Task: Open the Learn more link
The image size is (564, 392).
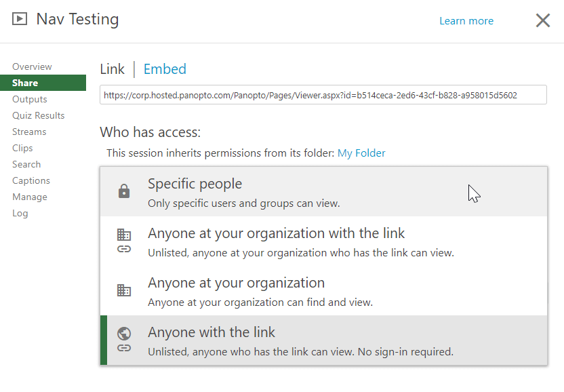Action: (466, 21)
